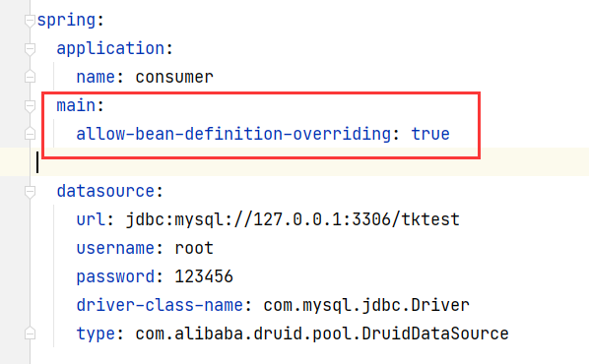
Task: Click fold end marker beside type line
Action: pos(30,334)
